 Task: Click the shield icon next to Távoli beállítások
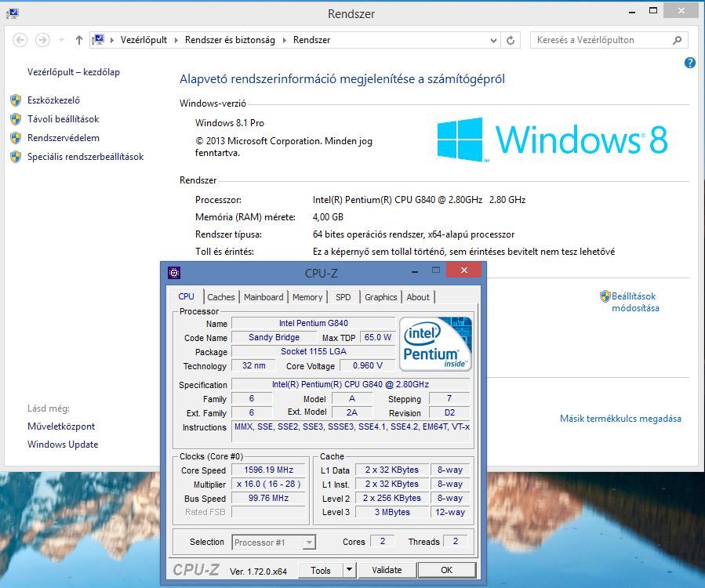coord(16,119)
